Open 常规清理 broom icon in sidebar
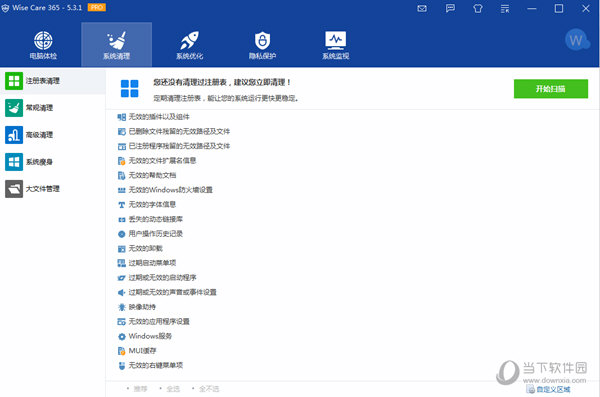600x397 pixels. (x=14, y=108)
